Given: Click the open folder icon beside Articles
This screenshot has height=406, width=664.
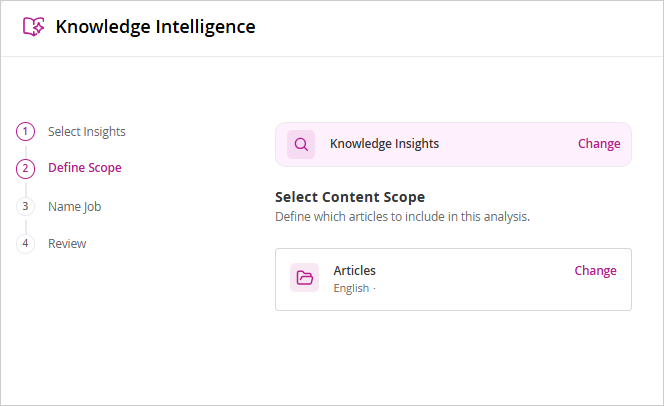Looking at the screenshot, I should [304, 278].
